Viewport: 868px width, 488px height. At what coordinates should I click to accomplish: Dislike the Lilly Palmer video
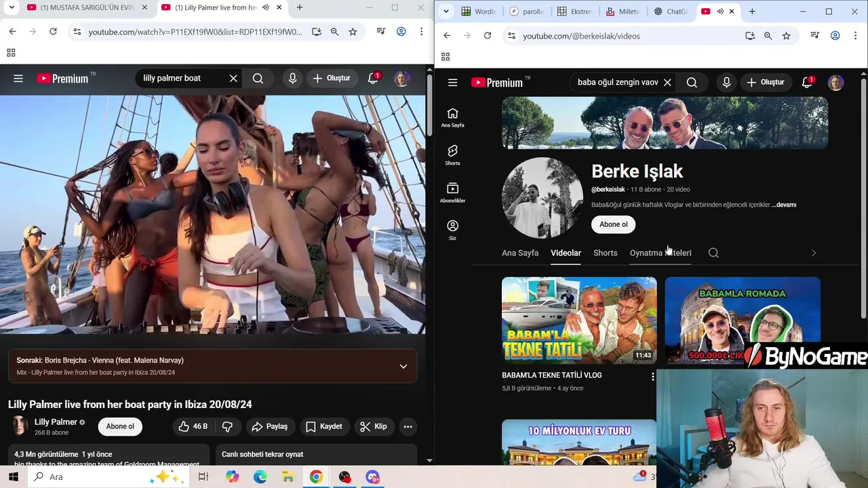click(x=228, y=426)
